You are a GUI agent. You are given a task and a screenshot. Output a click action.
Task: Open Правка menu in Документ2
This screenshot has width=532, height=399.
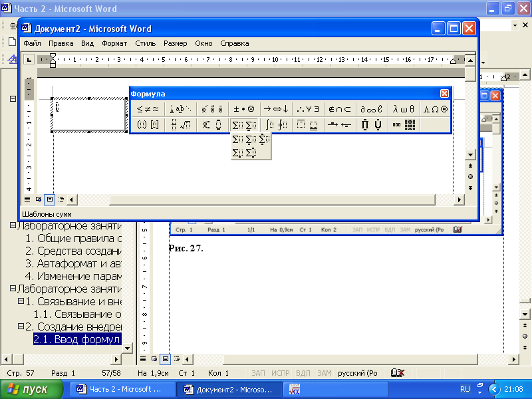pyautogui.click(x=61, y=43)
